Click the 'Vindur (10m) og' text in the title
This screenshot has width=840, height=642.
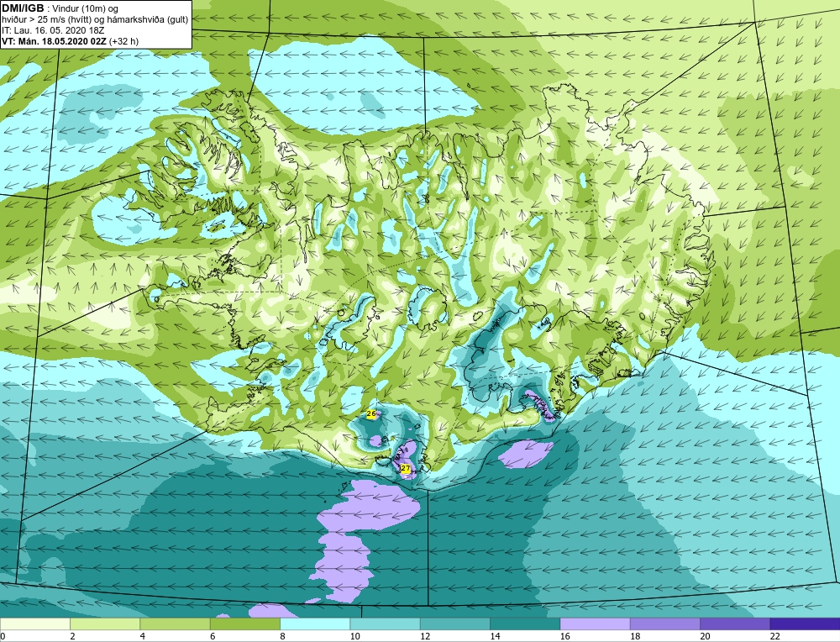[x=85, y=8]
